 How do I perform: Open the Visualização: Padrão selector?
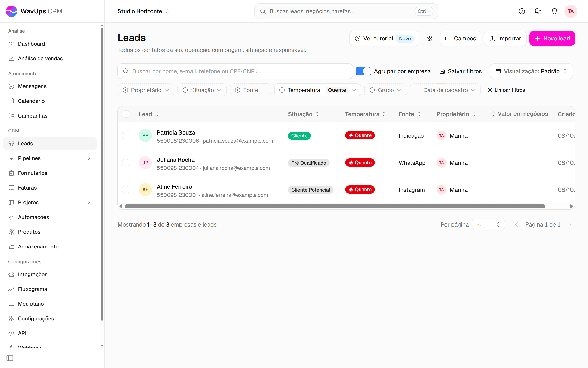click(x=531, y=71)
